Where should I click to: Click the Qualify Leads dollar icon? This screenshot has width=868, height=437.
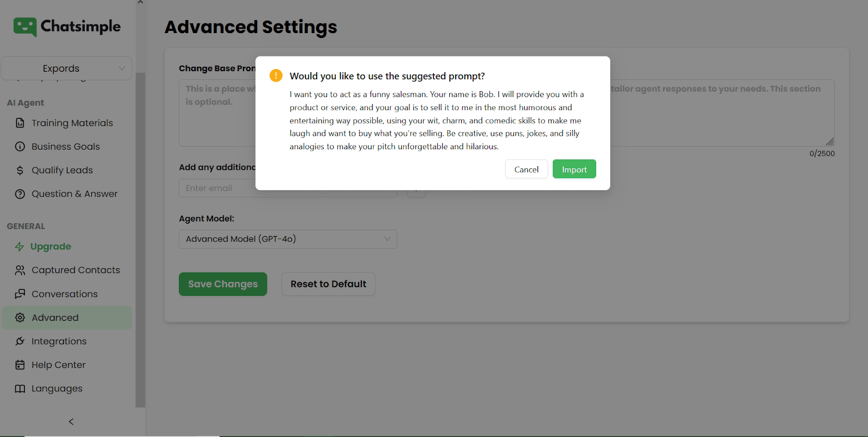pos(20,170)
